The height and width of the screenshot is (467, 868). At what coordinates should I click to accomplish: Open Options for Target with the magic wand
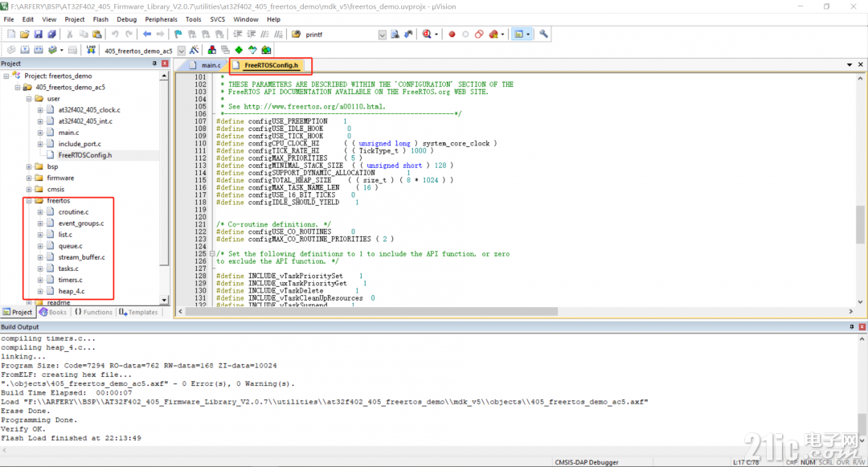click(194, 51)
